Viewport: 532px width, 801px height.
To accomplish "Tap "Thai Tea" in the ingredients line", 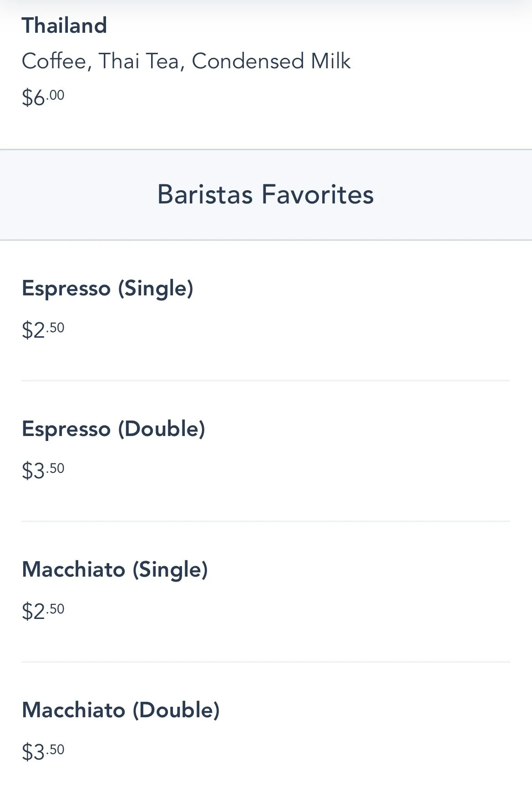I will coord(139,61).
